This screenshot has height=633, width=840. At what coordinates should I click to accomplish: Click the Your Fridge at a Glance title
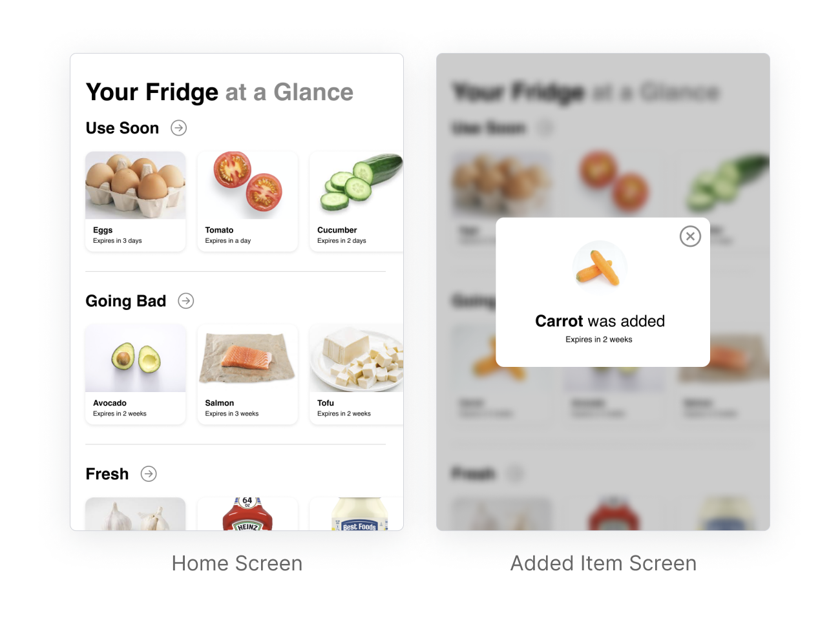[220, 92]
